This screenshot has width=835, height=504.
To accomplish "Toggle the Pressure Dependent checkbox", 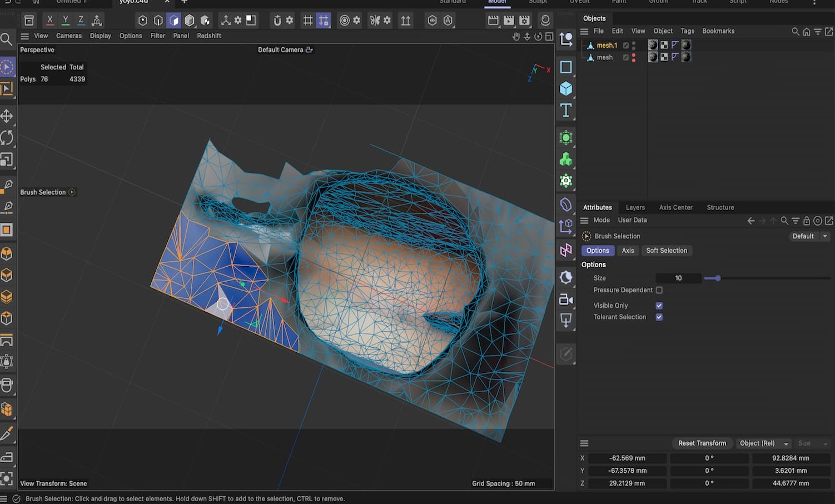I will 659,290.
